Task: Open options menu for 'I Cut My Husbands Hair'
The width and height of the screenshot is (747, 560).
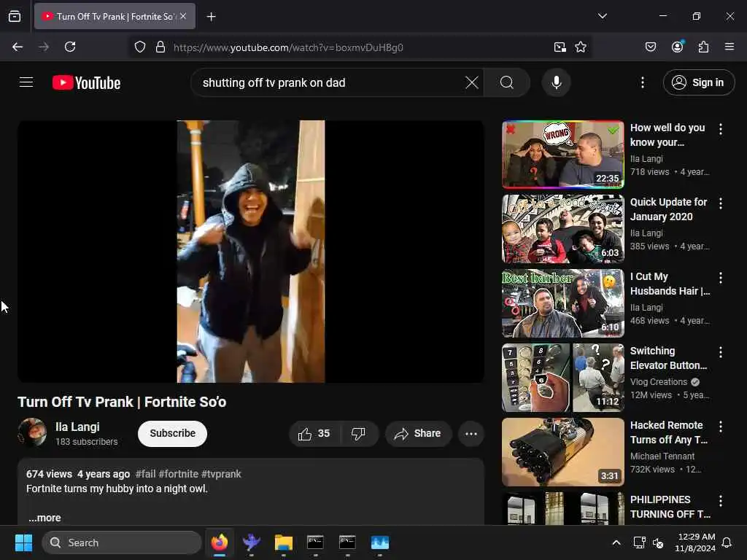Action: pos(721,278)
